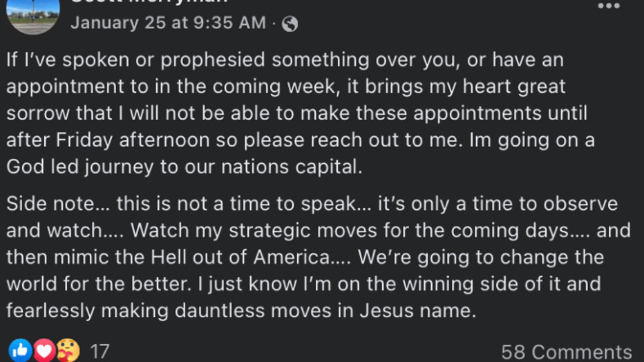
Task: Click the globe public audience icon
Action: pyautogui.click(x=290, y=23)
